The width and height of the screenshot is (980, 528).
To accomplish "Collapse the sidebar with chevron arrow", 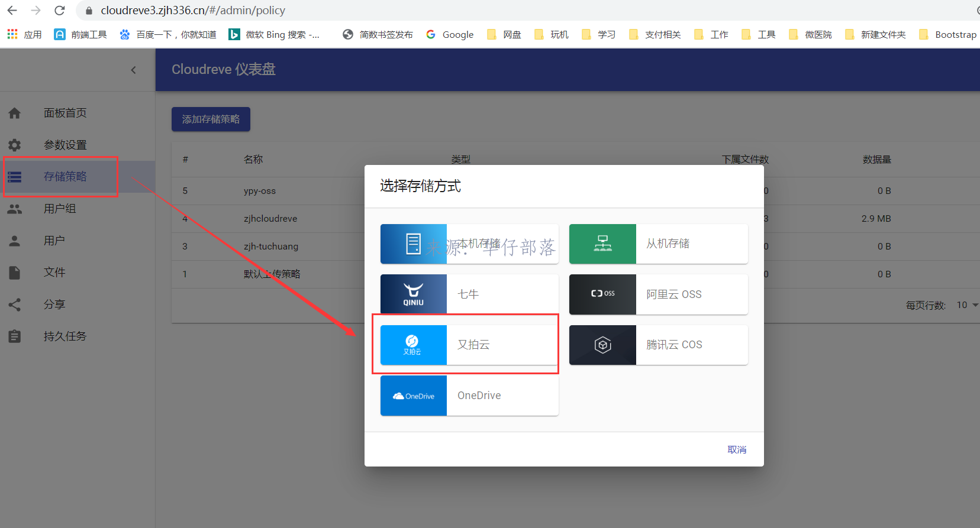I will click(134, 70).
